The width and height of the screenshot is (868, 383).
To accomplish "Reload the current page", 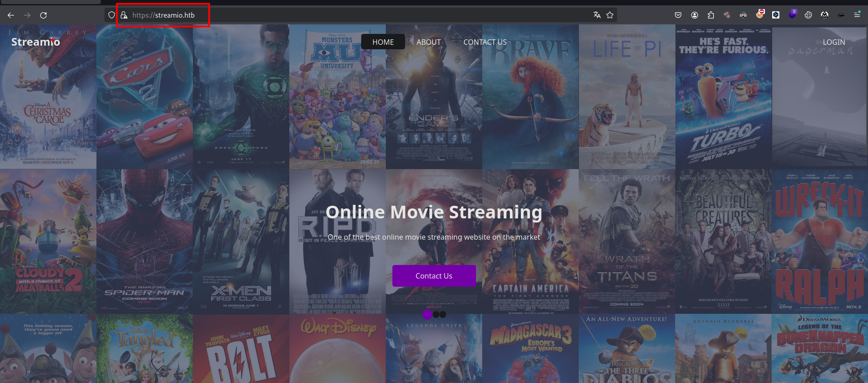I will pos(43,15).
